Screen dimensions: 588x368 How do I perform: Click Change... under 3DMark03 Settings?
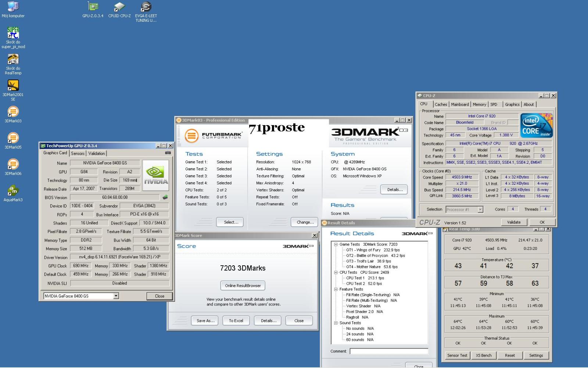pos(305,222)
